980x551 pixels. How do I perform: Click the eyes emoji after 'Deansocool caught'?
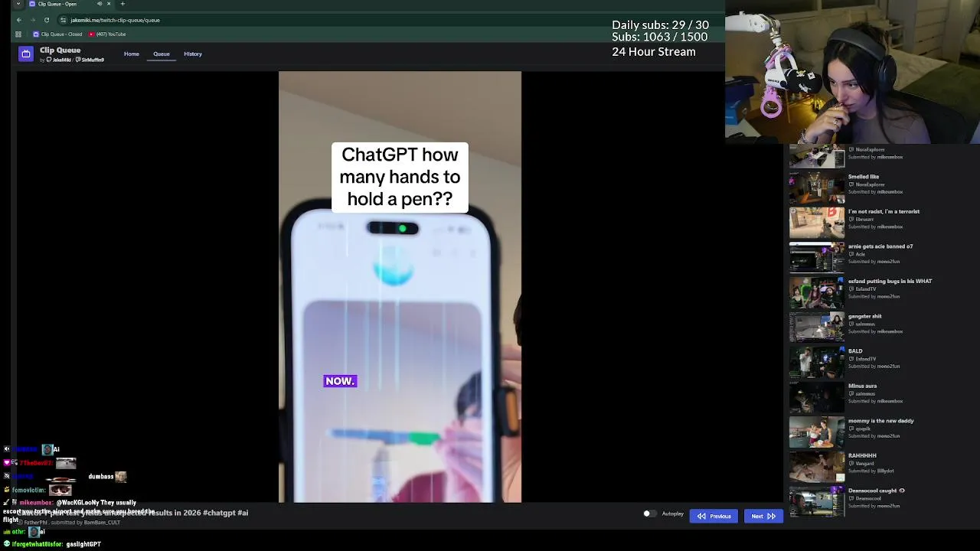click(x=902, y=491)
